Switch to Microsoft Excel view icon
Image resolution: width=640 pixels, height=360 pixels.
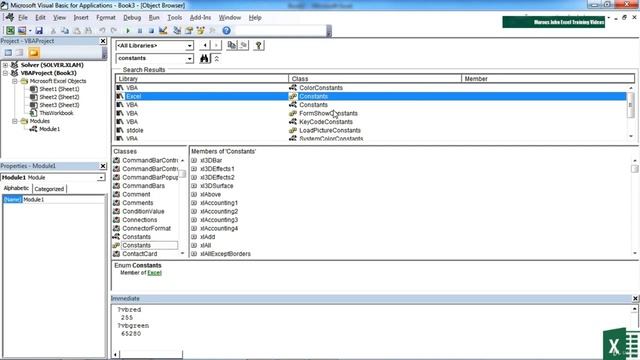(x=10, y=31)
